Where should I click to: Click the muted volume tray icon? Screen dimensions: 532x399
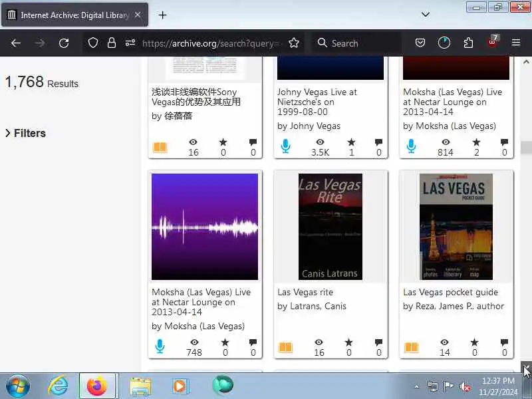click(464, 386)
